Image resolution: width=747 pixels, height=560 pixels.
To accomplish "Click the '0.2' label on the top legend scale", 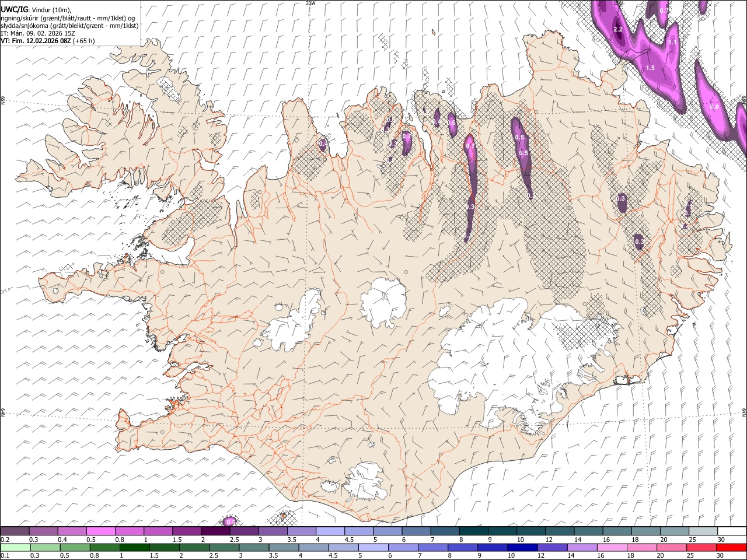I will coord(5,540).
